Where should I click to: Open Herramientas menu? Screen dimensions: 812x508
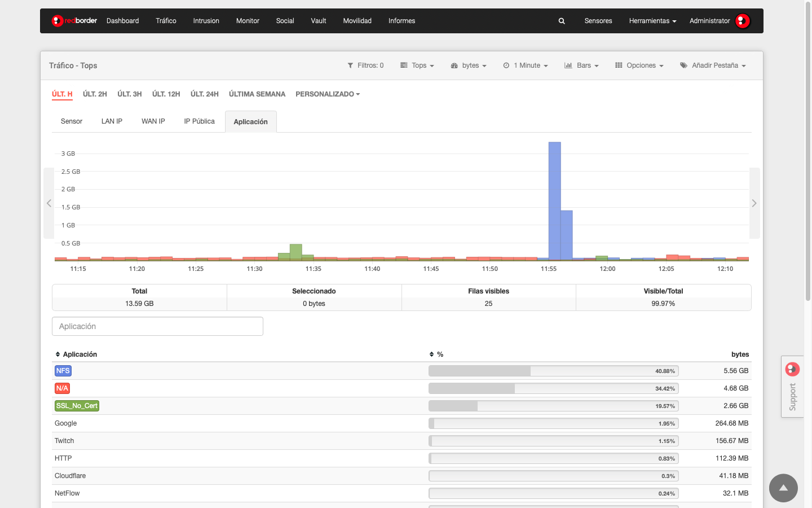point(652,21)
